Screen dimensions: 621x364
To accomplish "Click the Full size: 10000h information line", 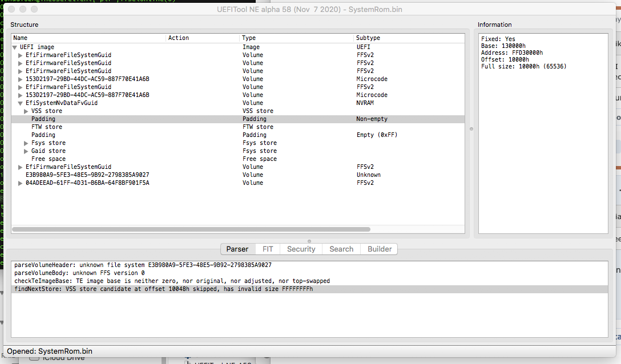I will point(523,67).
